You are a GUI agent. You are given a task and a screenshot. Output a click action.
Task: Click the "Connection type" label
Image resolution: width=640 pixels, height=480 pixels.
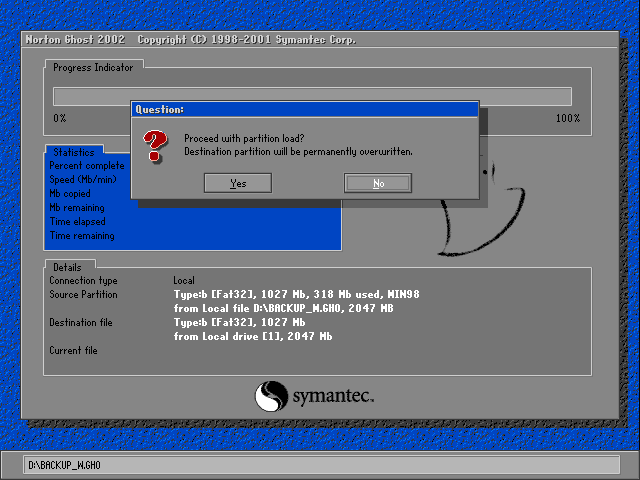(x=83, y=280)
